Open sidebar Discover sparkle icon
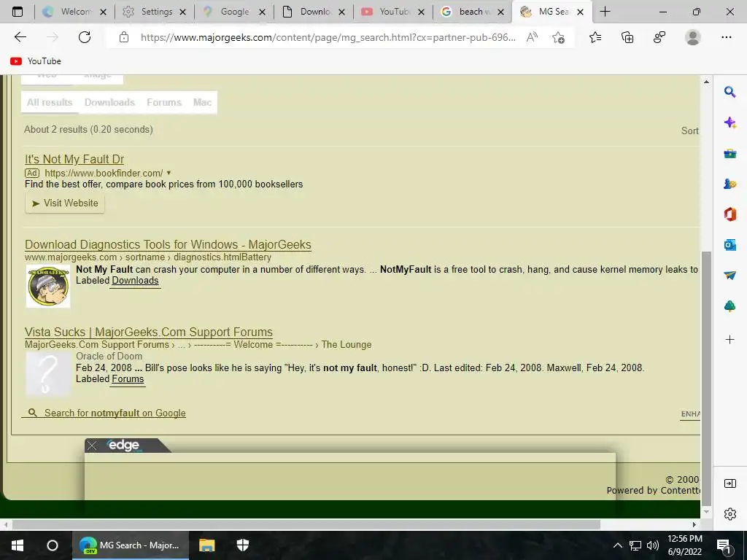Viewport: 747px width, 560px height. [x=729, y=122]
